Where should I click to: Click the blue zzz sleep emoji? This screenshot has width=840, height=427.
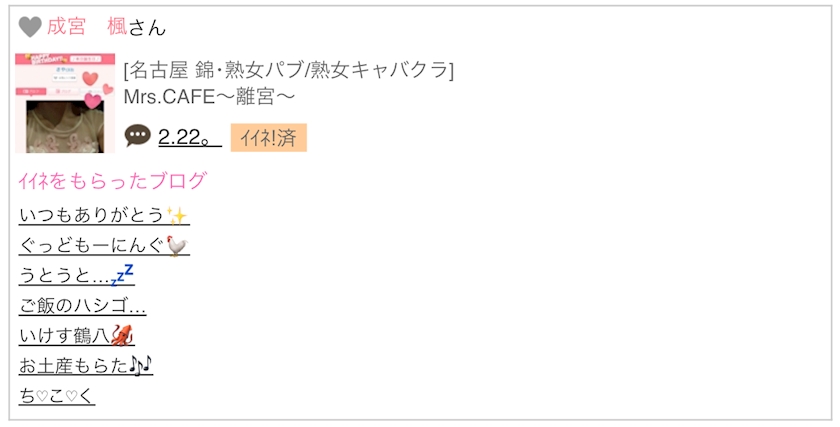coord(122,275)
